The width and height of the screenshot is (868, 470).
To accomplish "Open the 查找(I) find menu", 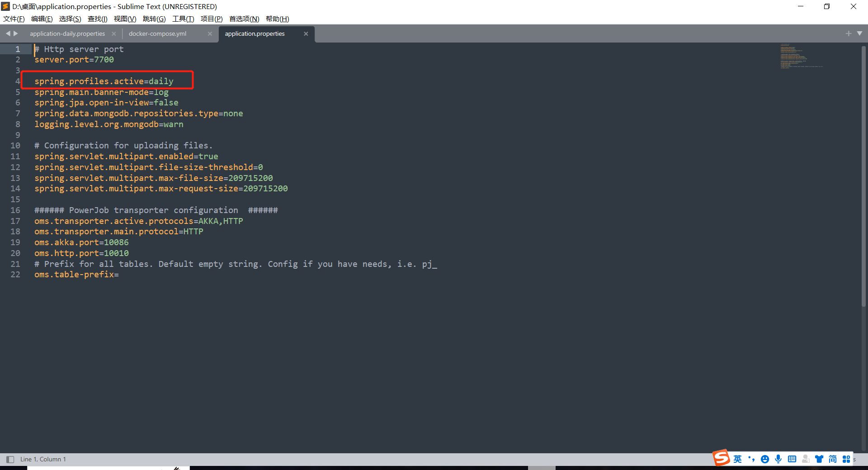I will pyautogui.click(x=97, y=19).
